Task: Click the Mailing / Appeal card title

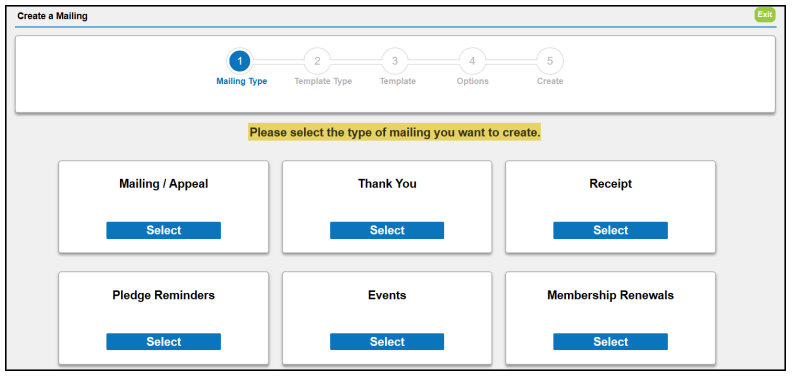Action: tap(163, 184)
